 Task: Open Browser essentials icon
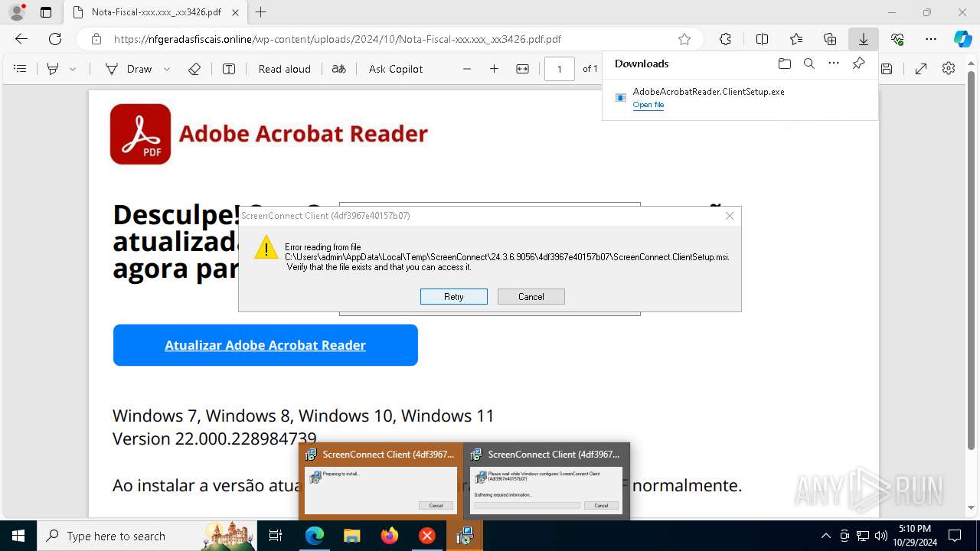click(x=897, y=39)
